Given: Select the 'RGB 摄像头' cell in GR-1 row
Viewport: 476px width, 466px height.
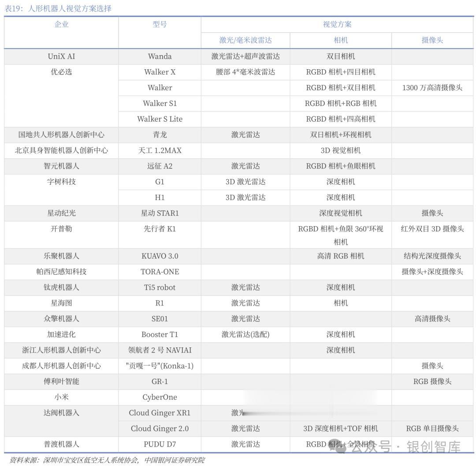Looking at the screenshot, I should point(432,382).
